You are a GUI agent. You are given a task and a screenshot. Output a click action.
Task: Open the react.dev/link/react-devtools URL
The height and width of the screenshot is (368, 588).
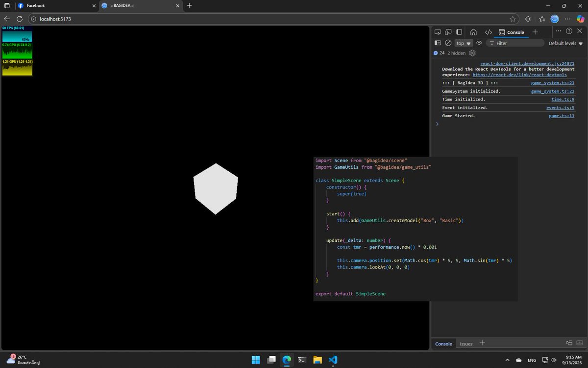click(520, 75)
